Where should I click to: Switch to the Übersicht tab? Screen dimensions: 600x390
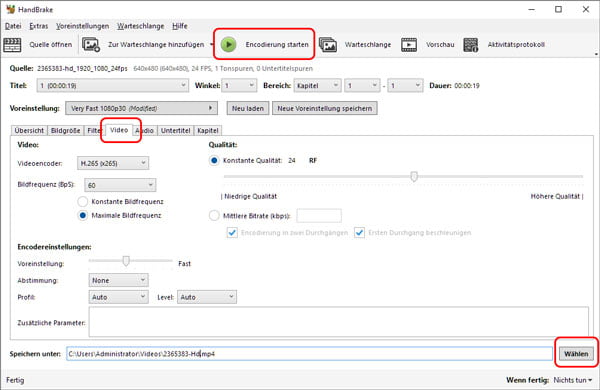[29, 131]
